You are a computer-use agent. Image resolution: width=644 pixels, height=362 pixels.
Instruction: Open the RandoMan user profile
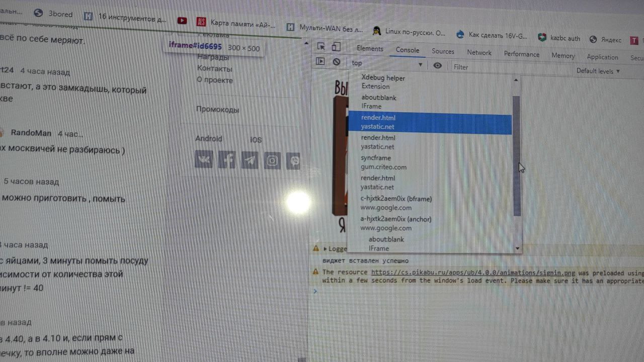[31, 133]
